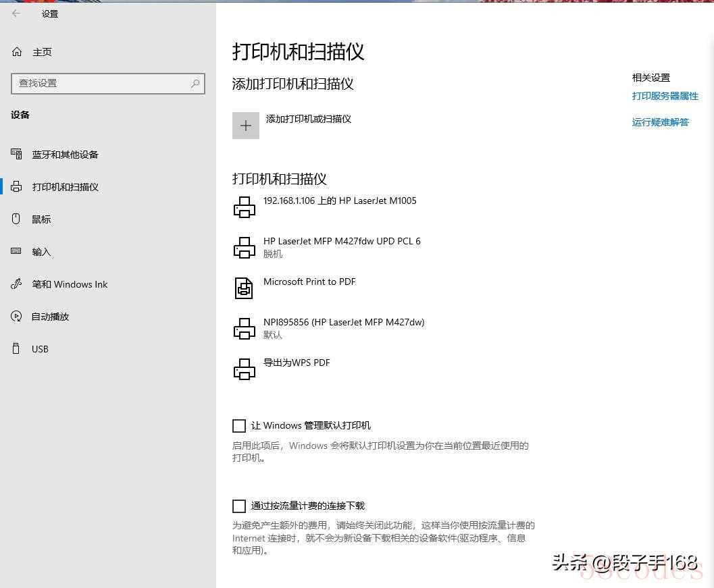Click the autoplay icon beside 自动播放
This screenshot has height=588, width=714.
point(16,317)
